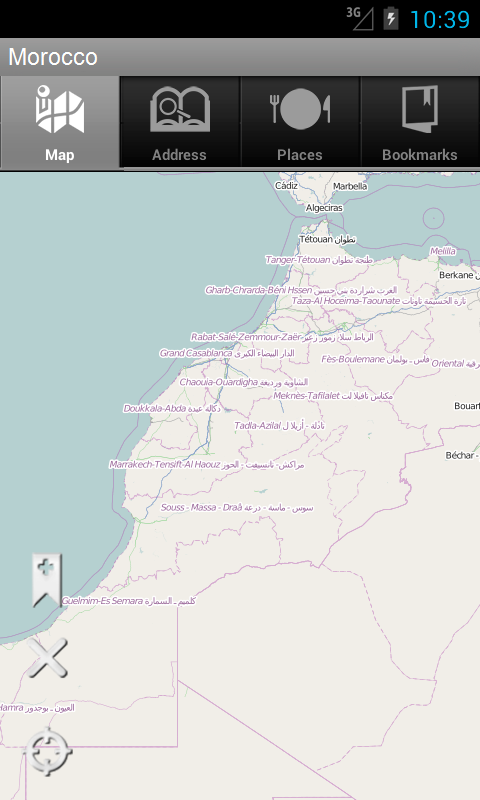Open the Bookmarks tab
The height and width of the screenshot is (800, 480).
click(420, 122)
